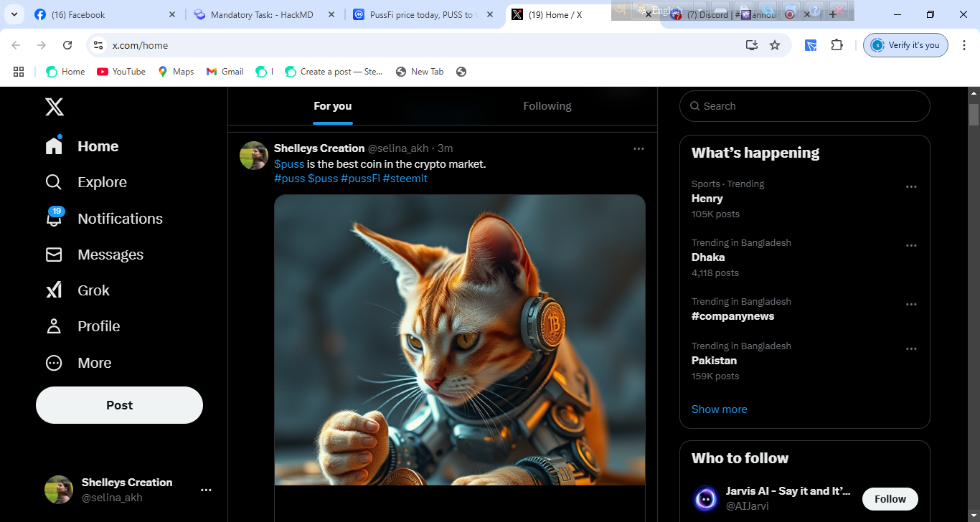The width and height of the screenshot is (980, 522).
Task: Bookmark this page with the star icon
Action: coord(775,45)
